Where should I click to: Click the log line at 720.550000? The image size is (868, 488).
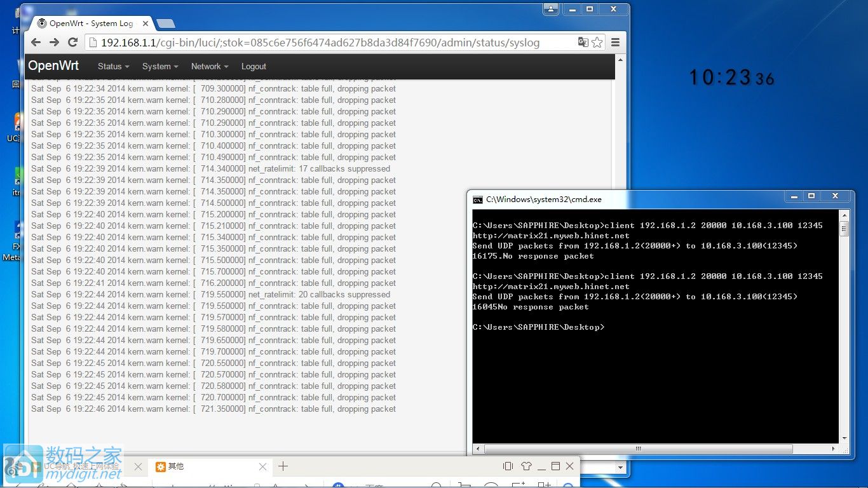[214, 363]
